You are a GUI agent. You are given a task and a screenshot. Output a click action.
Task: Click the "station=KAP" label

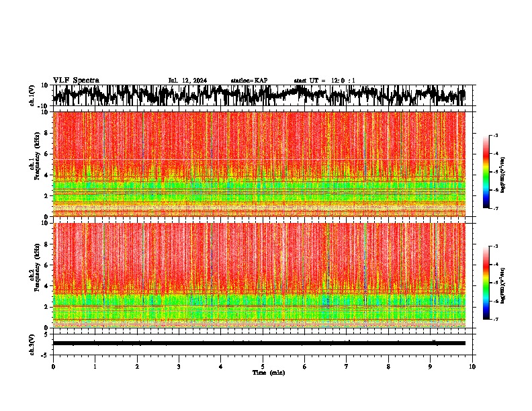click(x=249, y=81)
